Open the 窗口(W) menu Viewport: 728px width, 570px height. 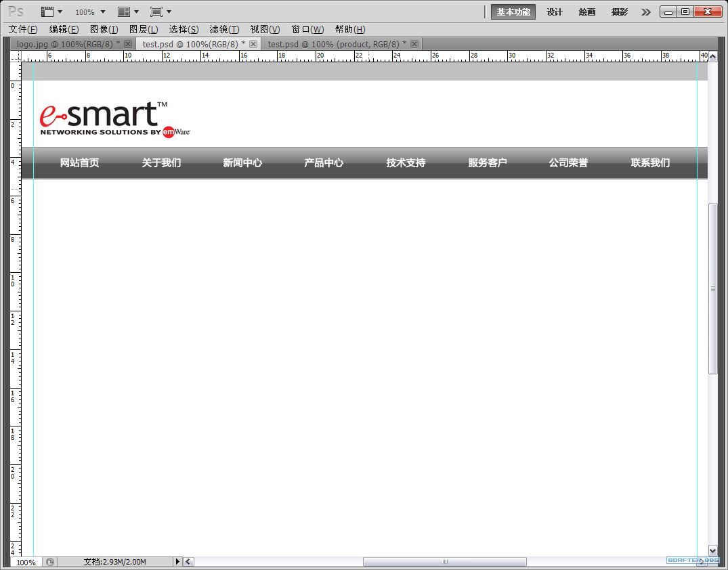coord(308,29)
